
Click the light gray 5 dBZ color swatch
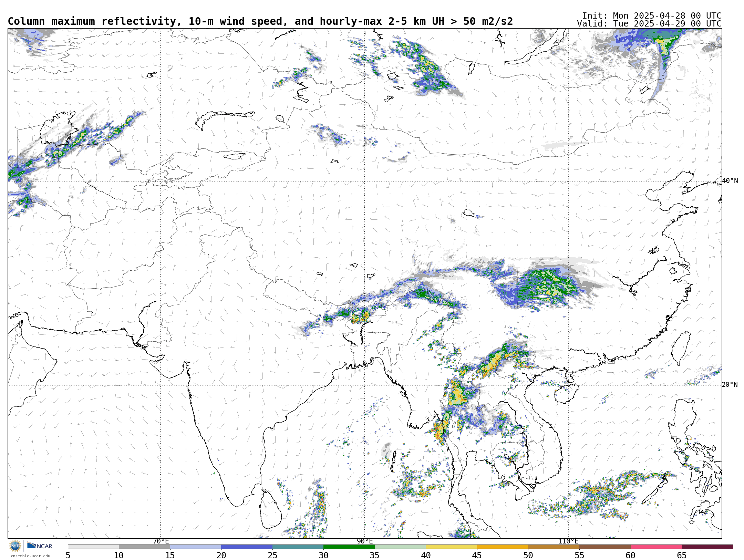pos(93,547)
